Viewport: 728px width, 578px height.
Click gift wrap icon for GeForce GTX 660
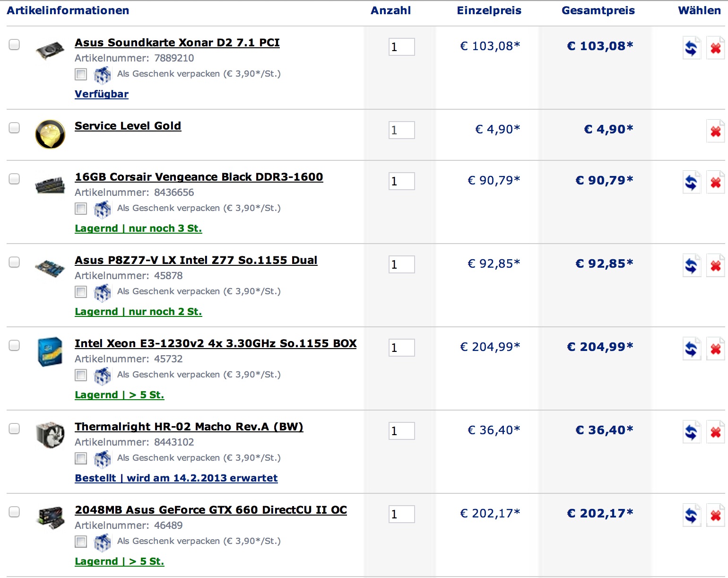coord(102,542)
